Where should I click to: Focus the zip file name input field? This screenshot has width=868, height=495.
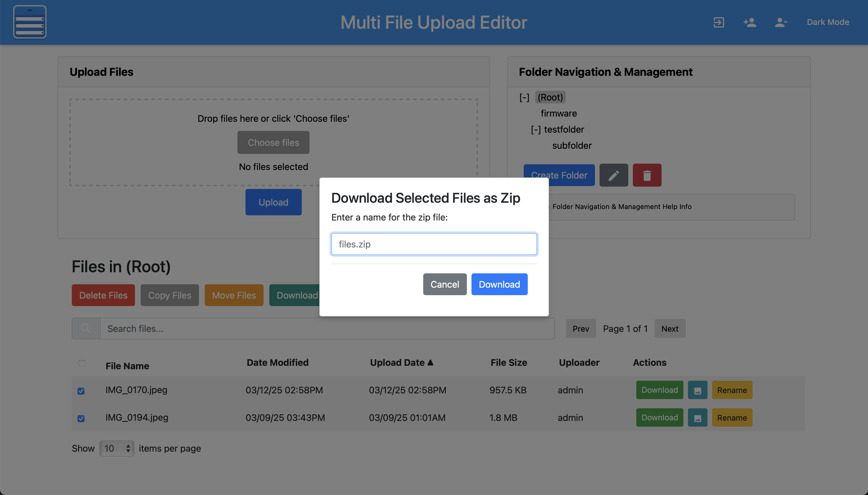434,244
